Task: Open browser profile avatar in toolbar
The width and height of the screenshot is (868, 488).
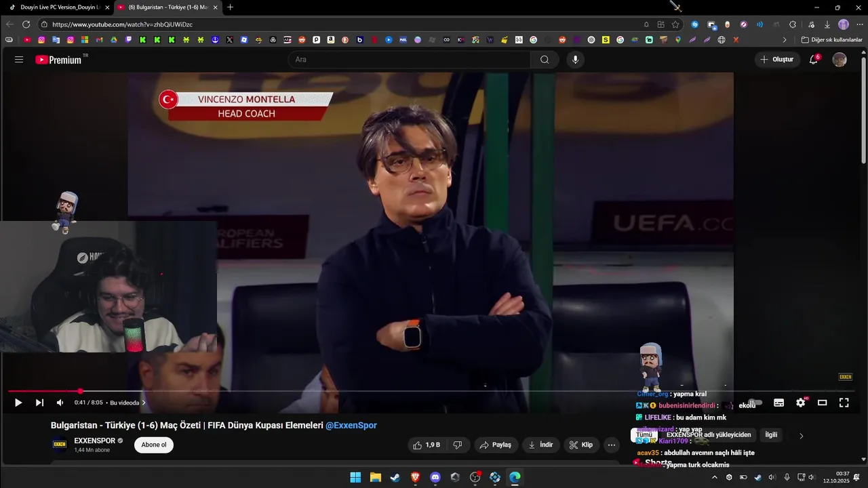Action: click(844, 24)
